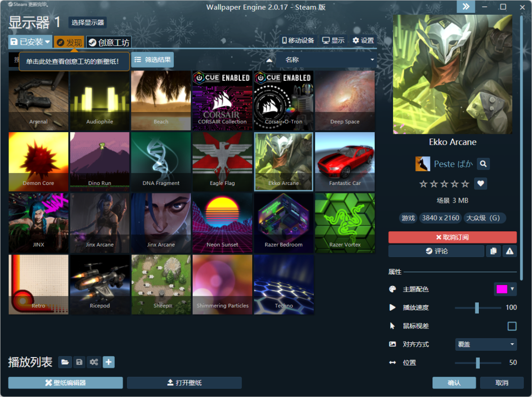Open the 设置 menu
Screen dimensions: 532x397
click(x=363, y=40)
